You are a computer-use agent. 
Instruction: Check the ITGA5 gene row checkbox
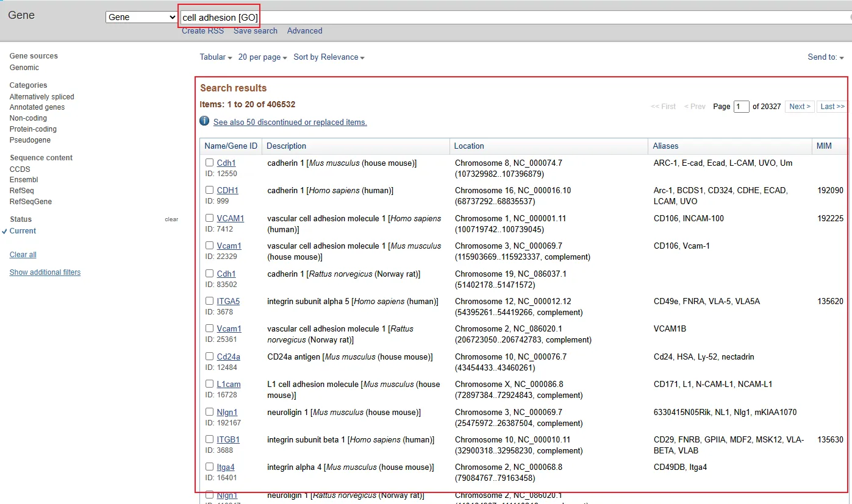click(209, 301)
